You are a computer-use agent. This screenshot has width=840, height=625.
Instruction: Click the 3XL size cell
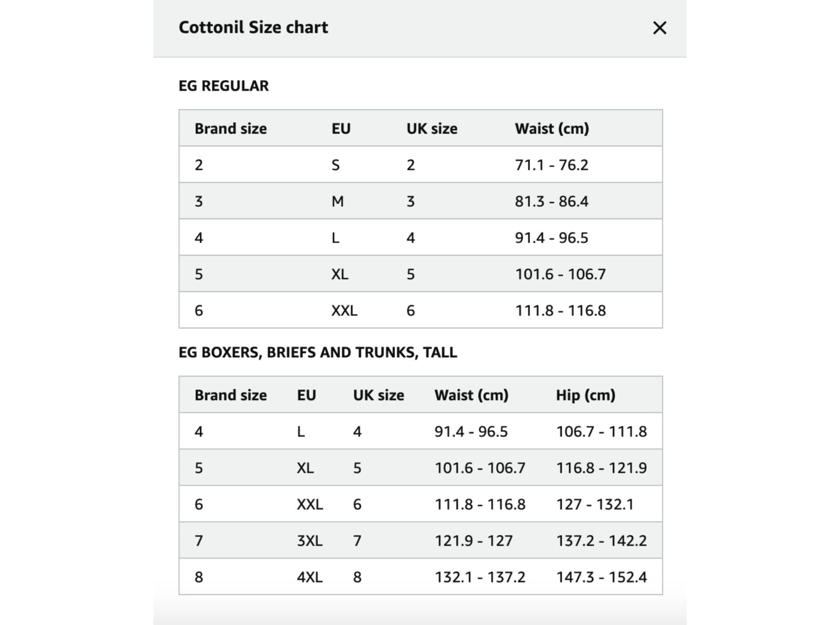coord(310,541)
